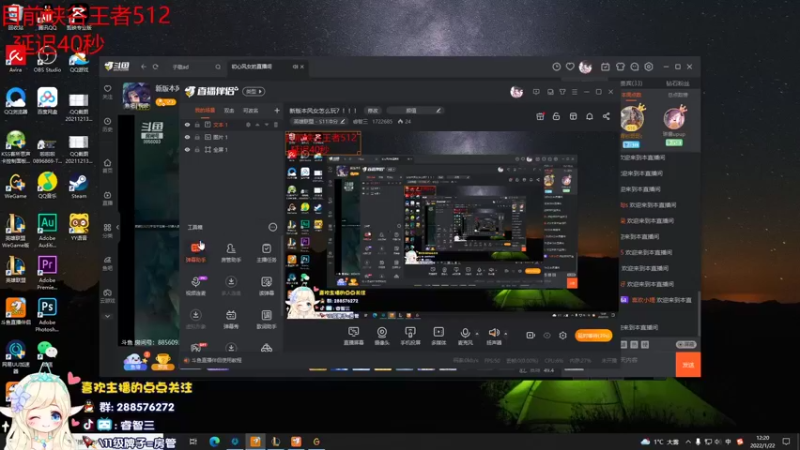This screenshot has width=800, height=450.
Task: Mute the 麦克风 microphone icon
Action: (465, 333)
